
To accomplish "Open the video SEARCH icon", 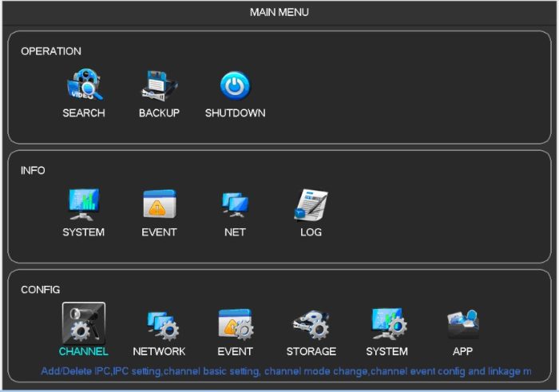I will 84,85.
